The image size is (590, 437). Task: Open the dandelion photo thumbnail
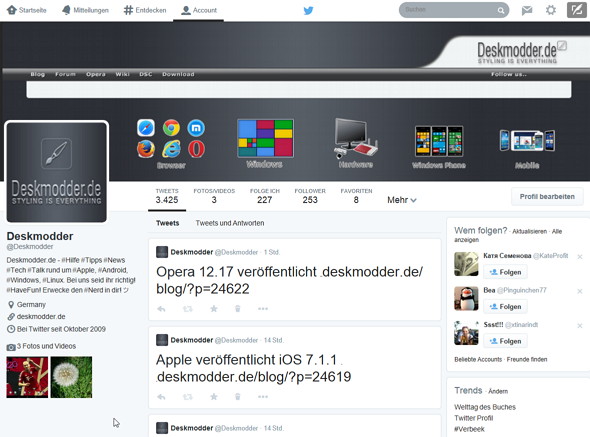pyautogui.click(x=71, y=377)
